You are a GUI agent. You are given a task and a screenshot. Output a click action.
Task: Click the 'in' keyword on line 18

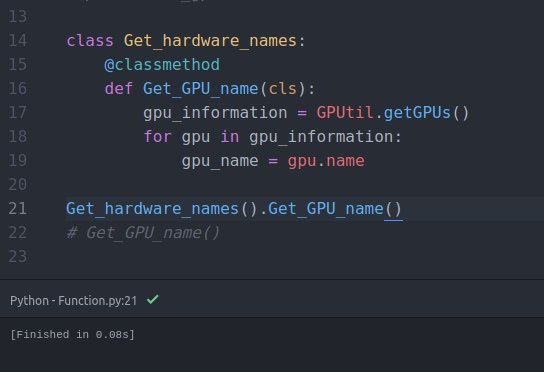point(230,136)
